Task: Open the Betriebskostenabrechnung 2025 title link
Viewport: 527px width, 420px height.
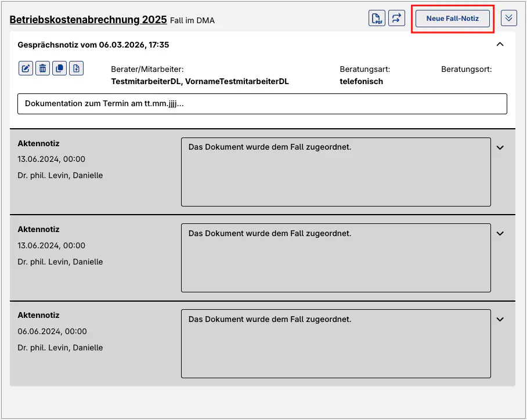Action: (88, 20)
